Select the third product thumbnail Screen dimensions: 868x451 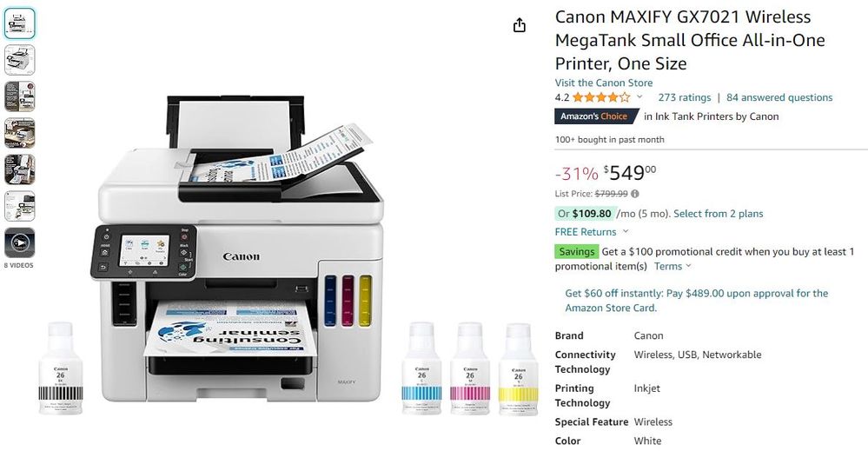pos(19,96)
